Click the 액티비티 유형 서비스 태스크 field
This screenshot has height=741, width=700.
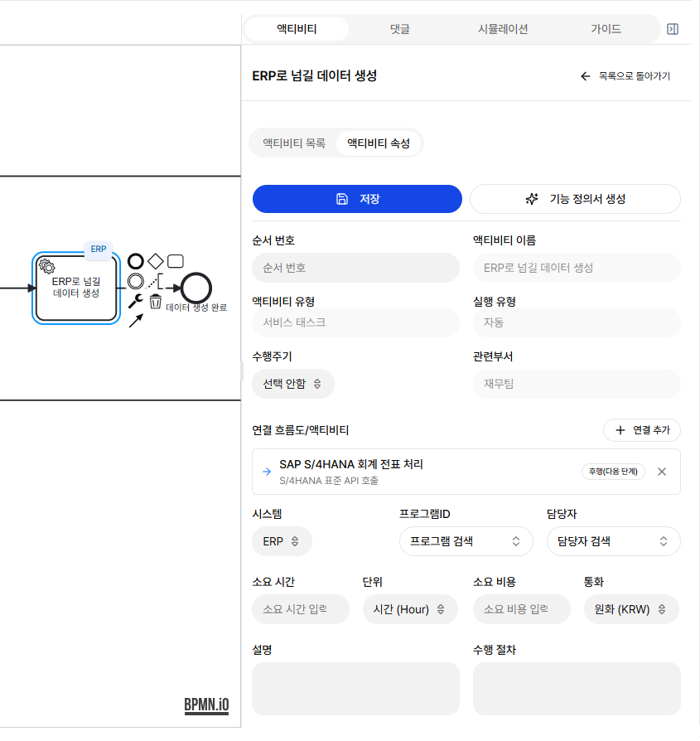pyautogui.click(x=355, y=322)
